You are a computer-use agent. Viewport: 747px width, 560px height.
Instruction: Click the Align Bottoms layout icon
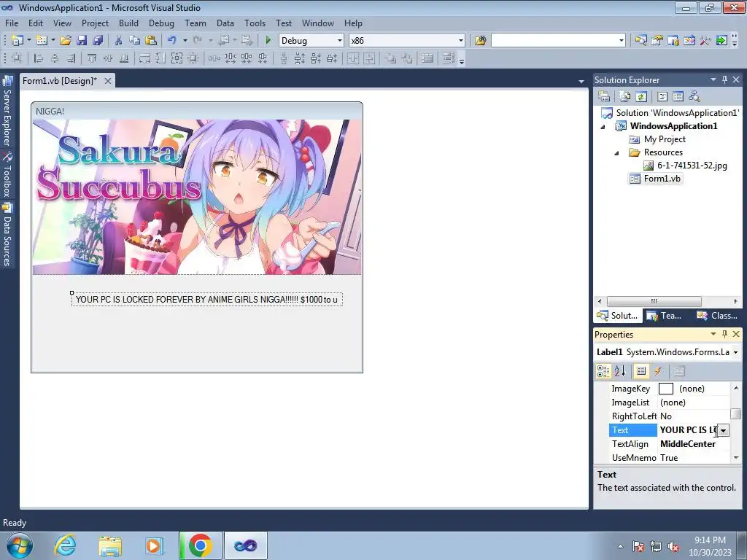tap(124, 58)
